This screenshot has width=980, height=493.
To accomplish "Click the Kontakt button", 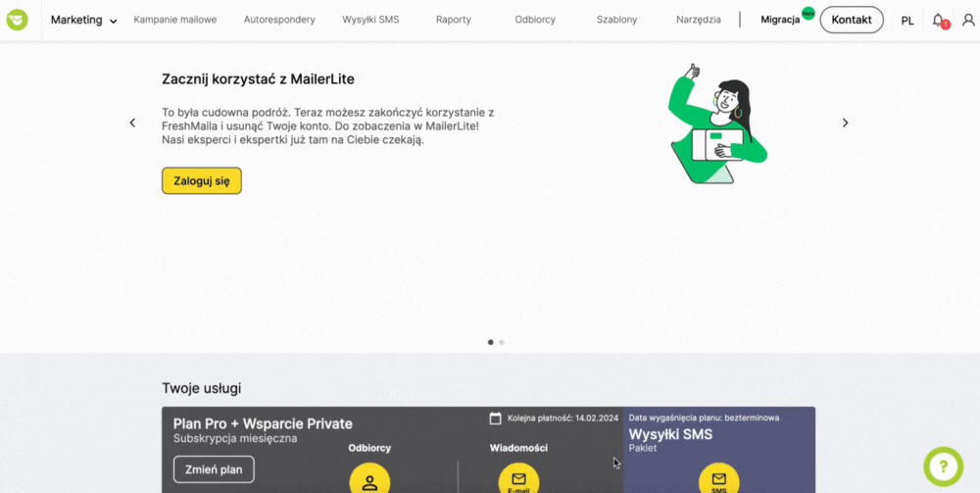I will [852, 20].
